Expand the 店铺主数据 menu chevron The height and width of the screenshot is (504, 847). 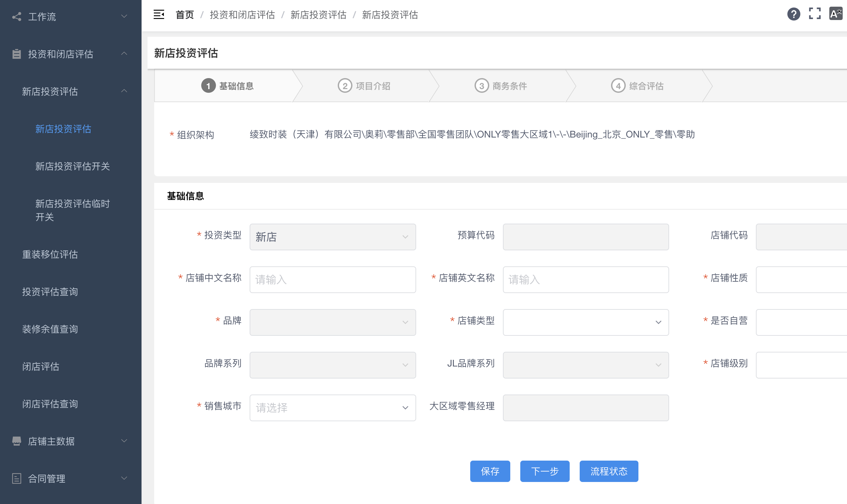point(124,441)
